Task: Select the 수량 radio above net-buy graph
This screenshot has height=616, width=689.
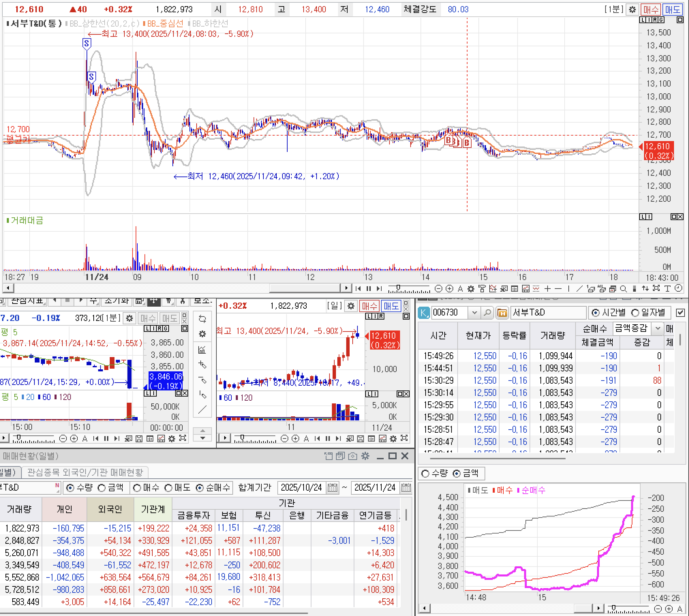Action: click(x=425, y=474)
